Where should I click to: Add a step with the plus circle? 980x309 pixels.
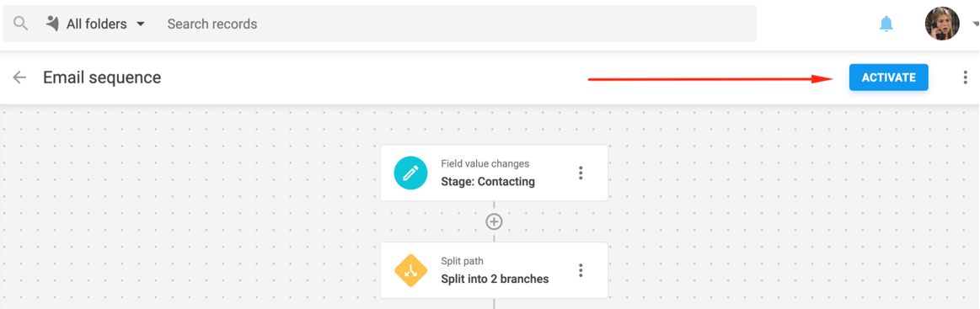pos(495,221)
